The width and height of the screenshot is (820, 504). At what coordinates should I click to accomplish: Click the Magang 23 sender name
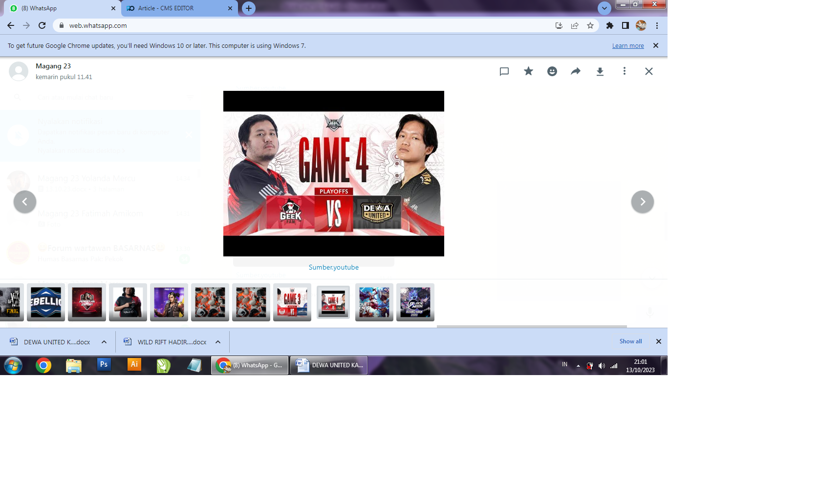click(x=53, y=66)
